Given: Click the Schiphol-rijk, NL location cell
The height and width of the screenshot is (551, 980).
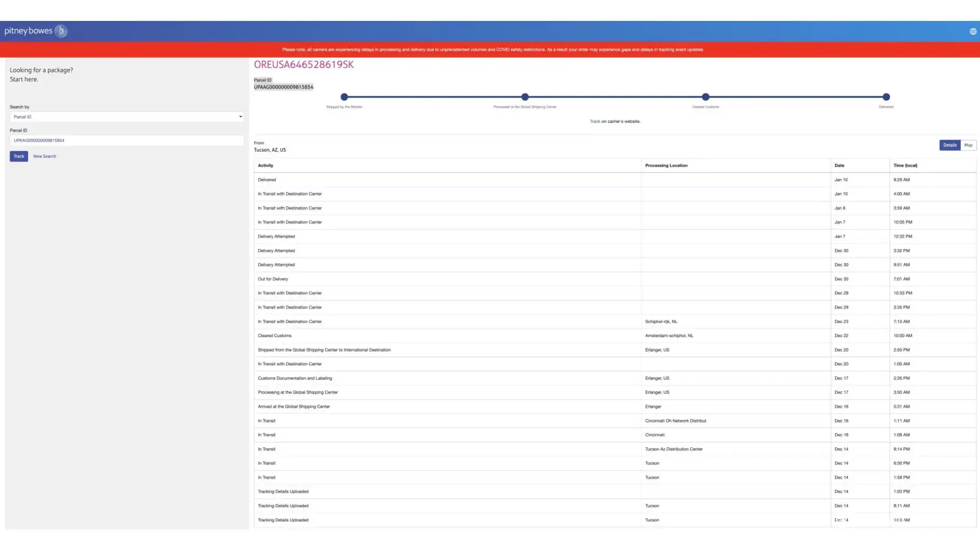Looking at the screenshot, I should pyautogui.click(x=661, y=322).
